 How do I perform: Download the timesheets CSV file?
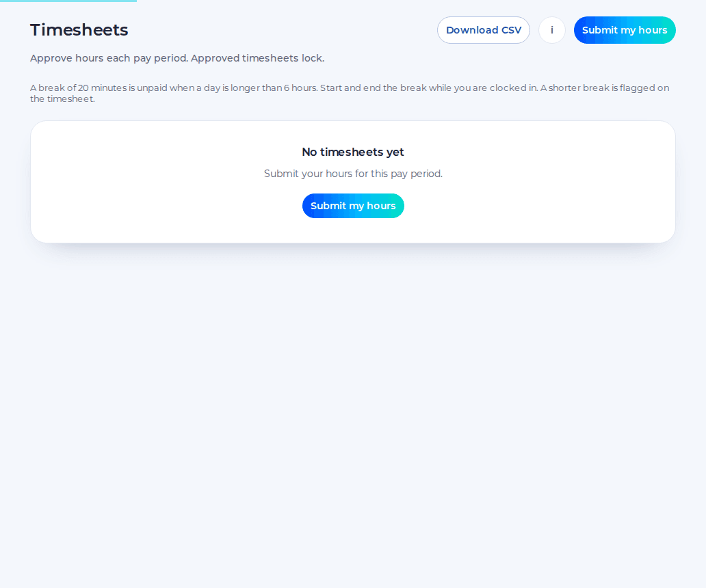484,30
